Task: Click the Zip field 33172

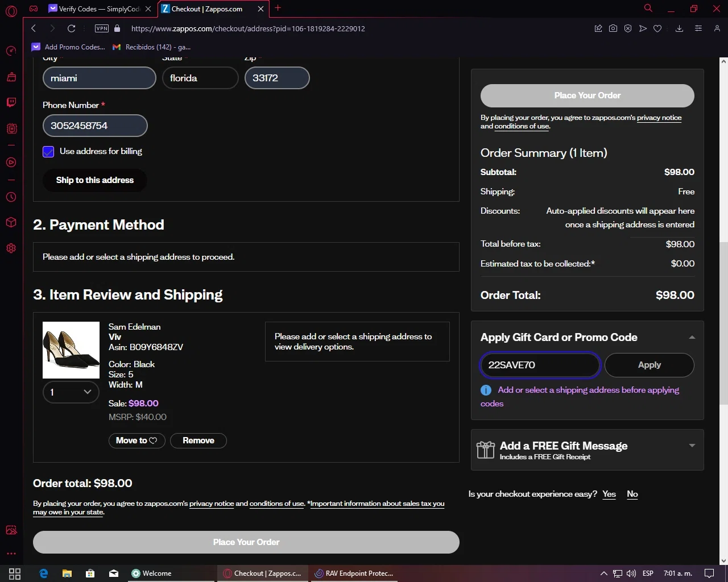Action: coord(277,78)
